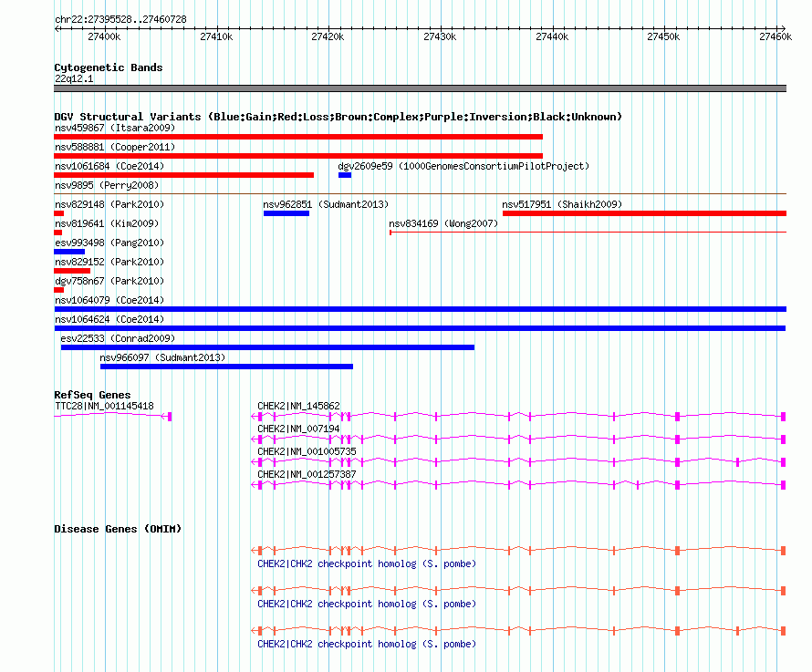The height and width of the screenshot is (672, 812).
Task: Click the 22q12.1 cytogenetic band bar
Action: (420, 88)
